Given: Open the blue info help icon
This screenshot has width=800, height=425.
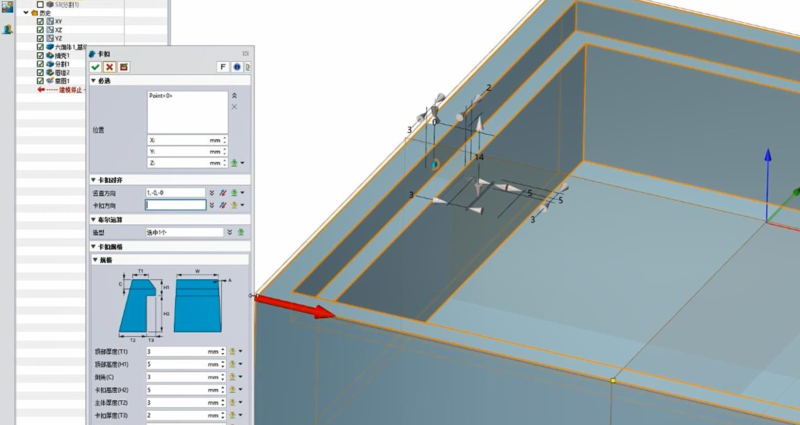Looking at the screenshot, I should pos(236,66).
